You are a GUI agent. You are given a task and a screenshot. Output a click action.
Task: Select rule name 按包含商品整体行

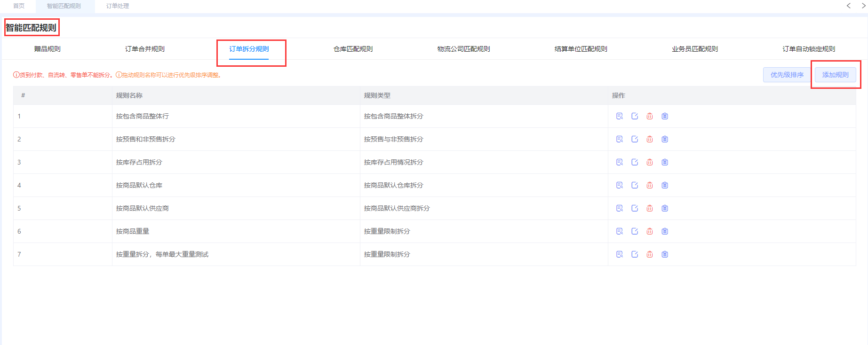143,116
